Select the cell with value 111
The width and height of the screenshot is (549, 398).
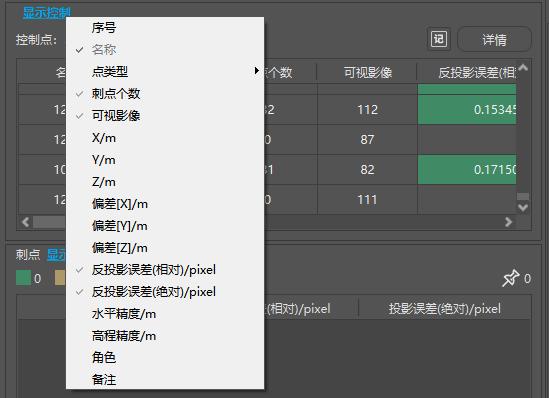coord(367,200)
